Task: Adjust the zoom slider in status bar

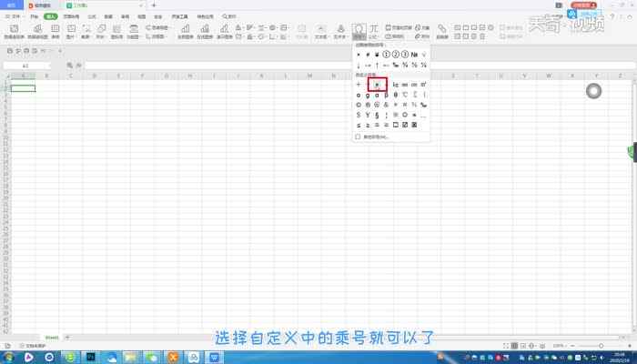Action: coord(601,346)
